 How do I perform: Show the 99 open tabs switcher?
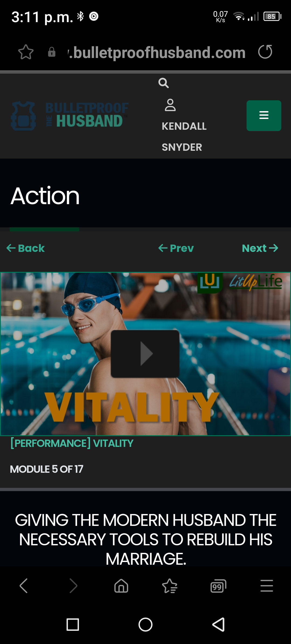click(x=218, y=586)
